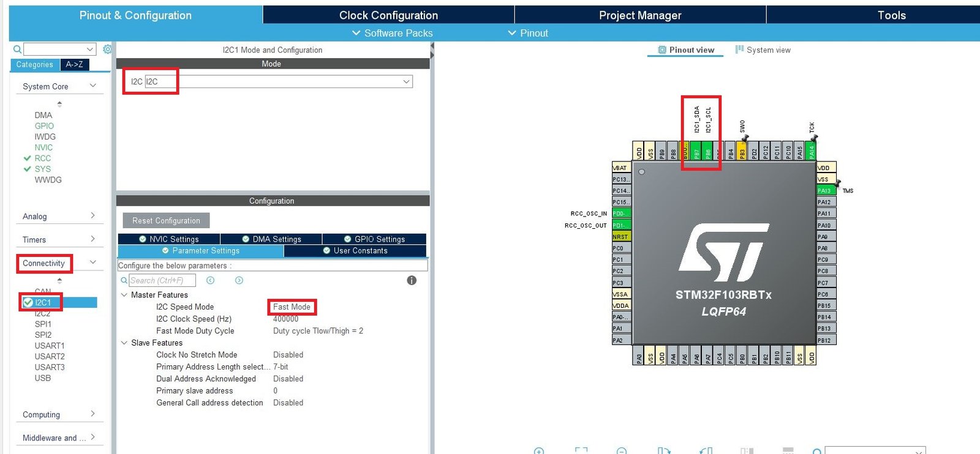This screenshot has width=980, height=454.
Task: Click the PA14 pin labeled TCK
Action: tap(812, 151)
